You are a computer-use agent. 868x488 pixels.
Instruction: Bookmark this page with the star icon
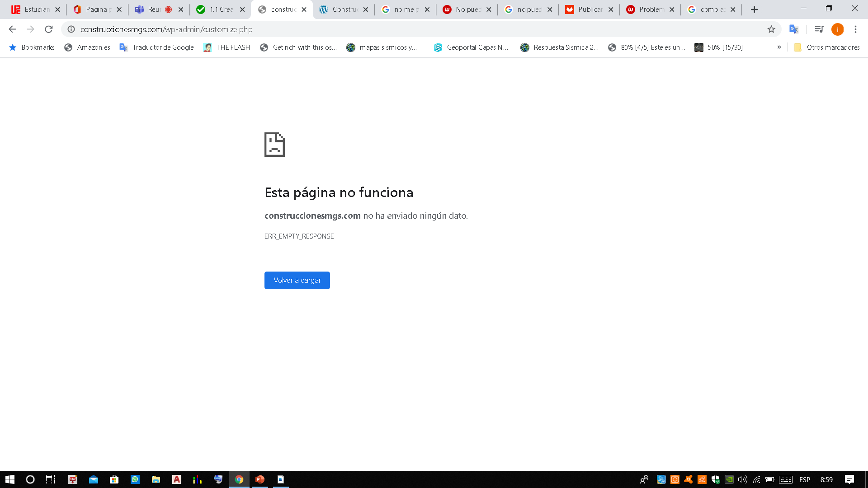point(771,29)
